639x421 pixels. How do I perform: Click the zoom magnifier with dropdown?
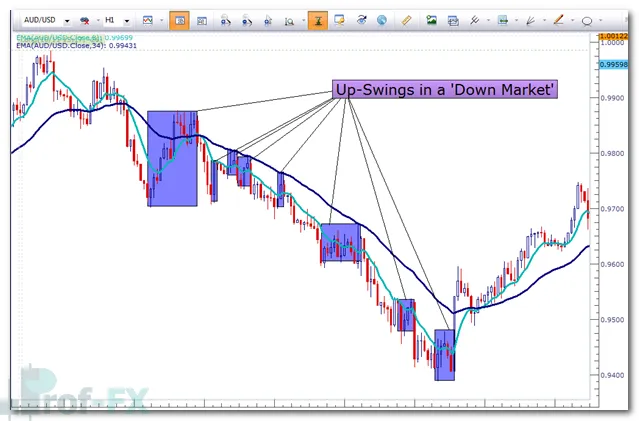pos(291,20)
